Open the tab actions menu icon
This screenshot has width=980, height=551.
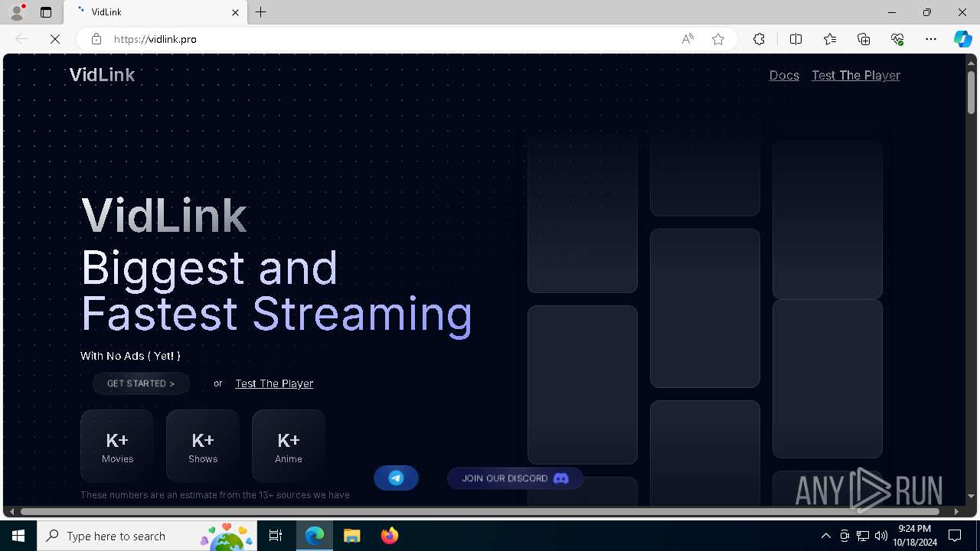(46, 12)
